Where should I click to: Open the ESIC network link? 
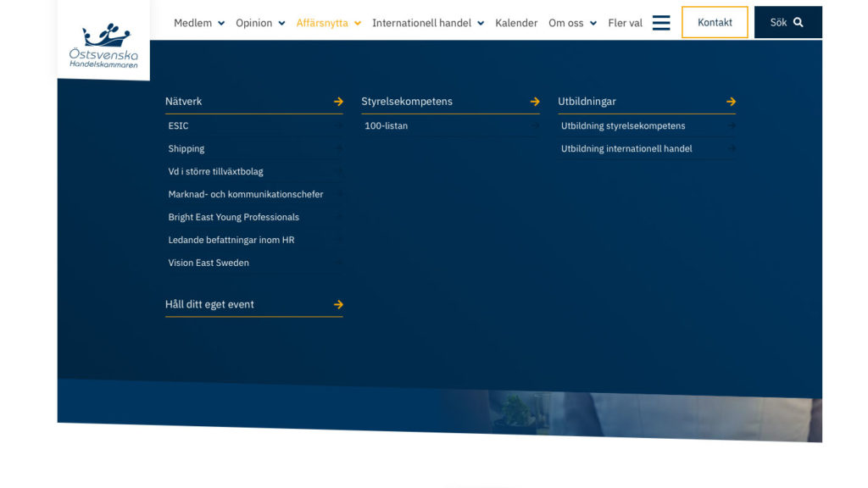click(x=179, y=126)
